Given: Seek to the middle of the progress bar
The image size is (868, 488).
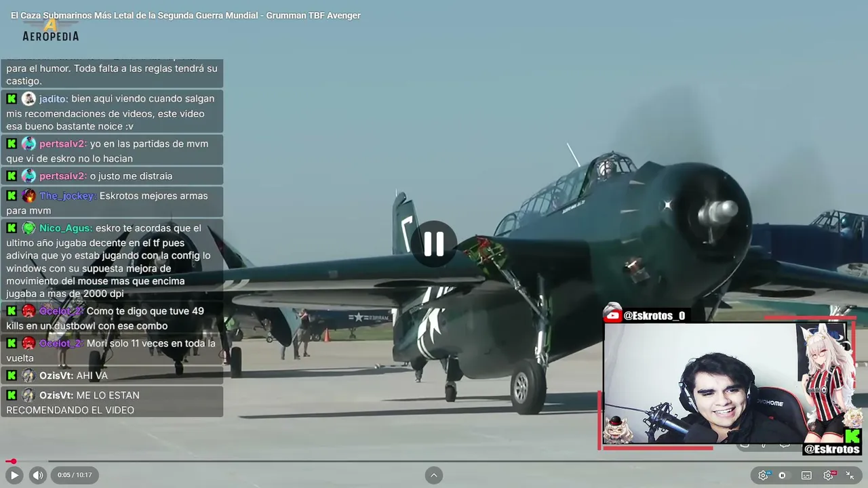Looking at the screenshot, I should coord(434,462).
